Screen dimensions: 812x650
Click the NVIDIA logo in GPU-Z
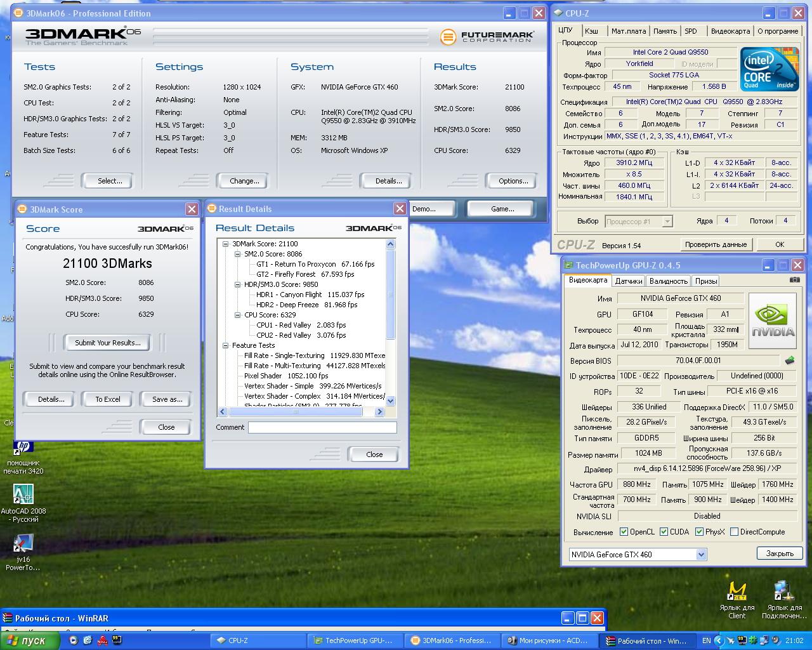click(773, 321)
